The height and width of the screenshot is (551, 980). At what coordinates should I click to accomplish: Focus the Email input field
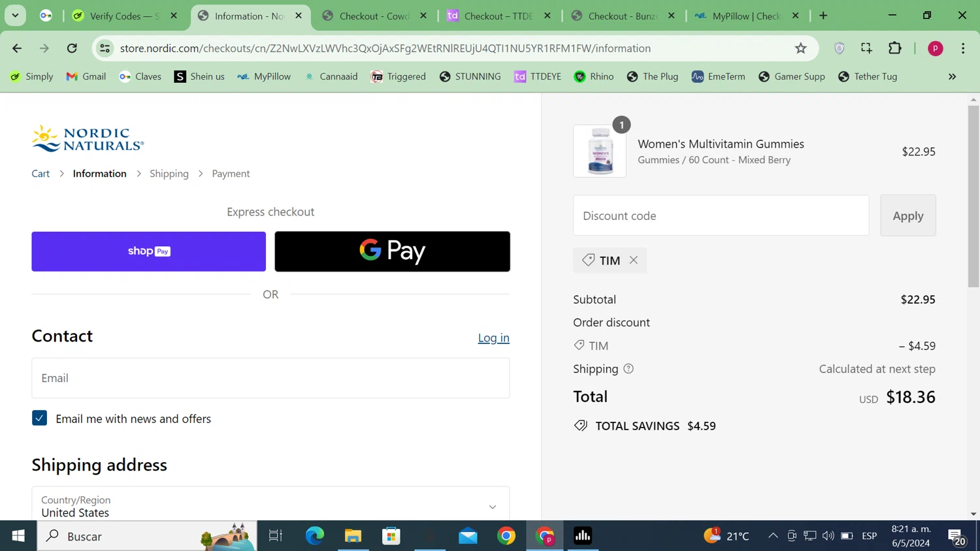click(x=270, y=378)
